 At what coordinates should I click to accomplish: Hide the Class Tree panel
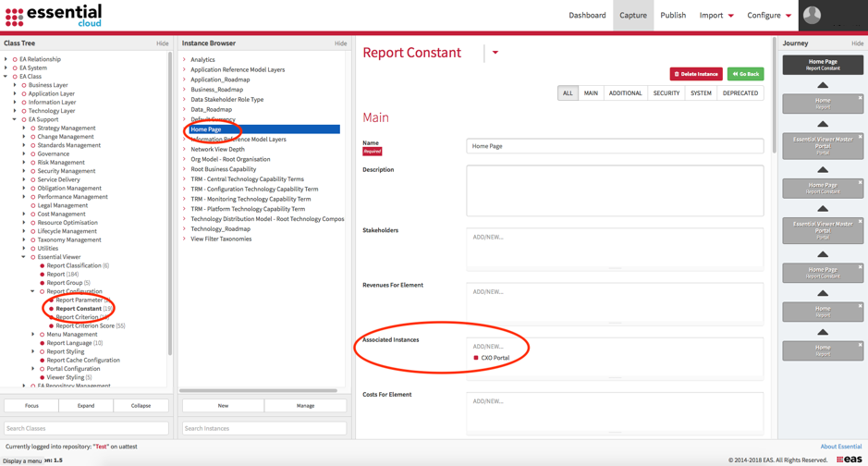click(x=162, y=43)
